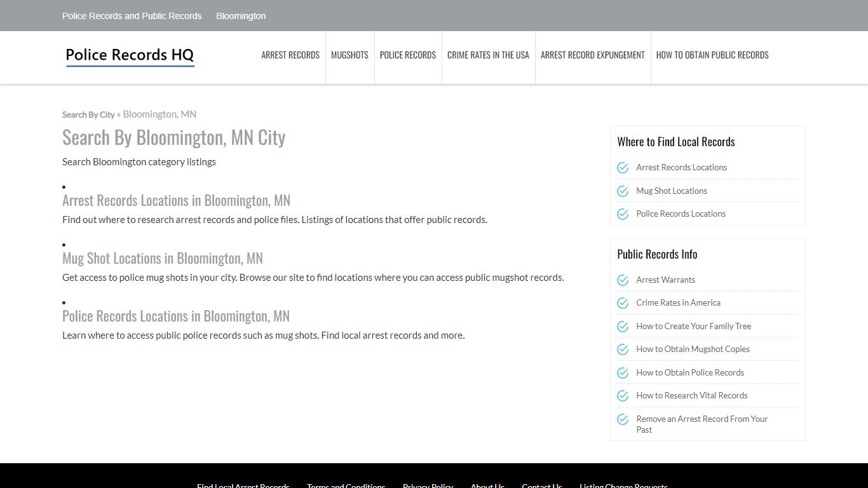The image size is (868, 488).
Task: Open How to Obtain Public Records
Action: point(712,55)
